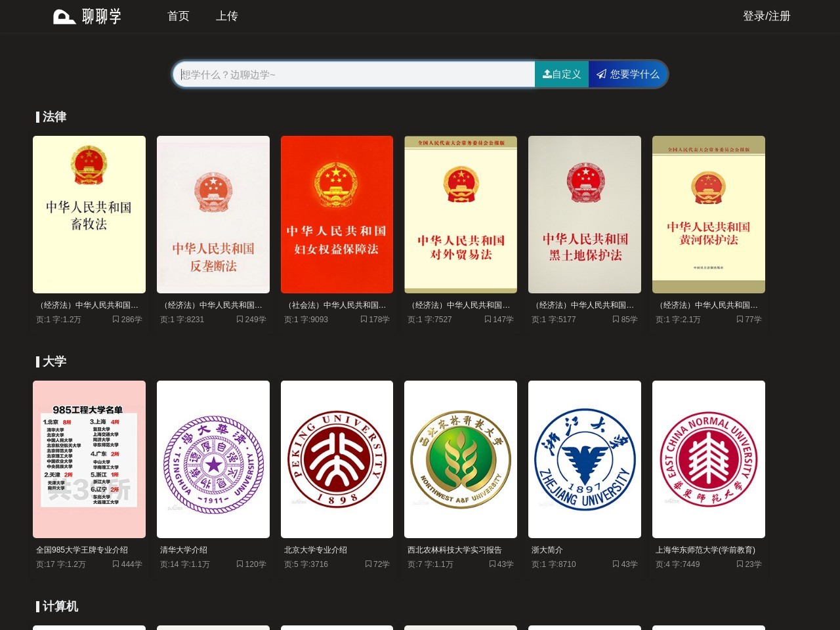The height and width of the screenshot is (630, 840).
Task: Focus the 想学什么 search input field
Action: point(354,75)
